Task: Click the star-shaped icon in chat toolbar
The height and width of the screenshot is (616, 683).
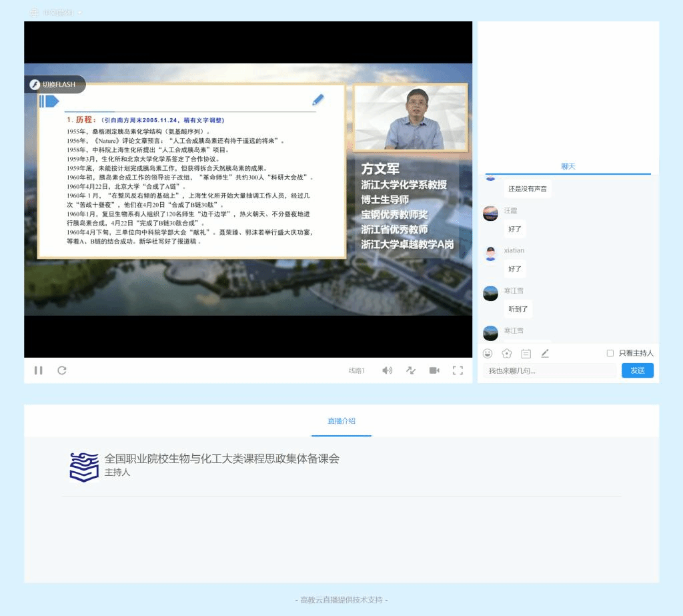Action: [x=507, y=353]
